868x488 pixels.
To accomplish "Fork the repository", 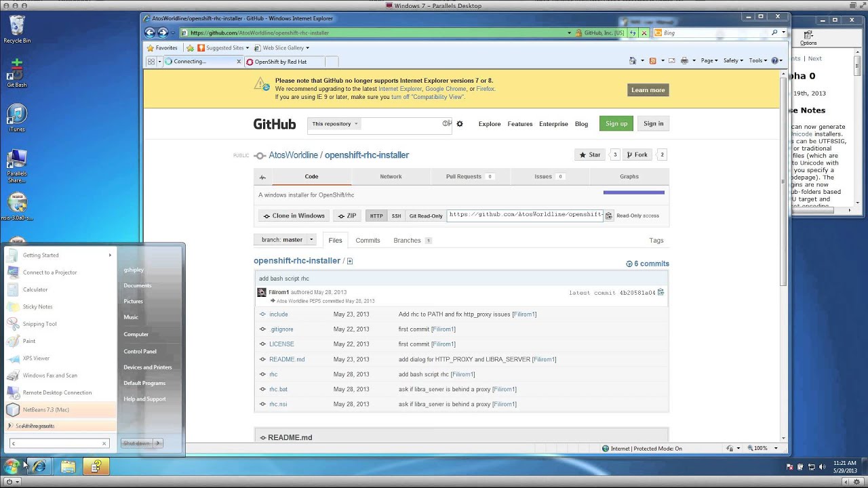I will point(637,155).
